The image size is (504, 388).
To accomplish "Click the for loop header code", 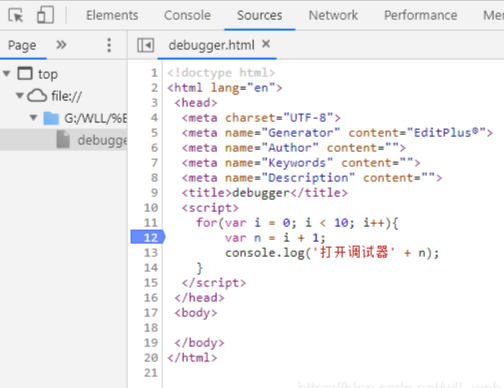I will click(297, 223).
